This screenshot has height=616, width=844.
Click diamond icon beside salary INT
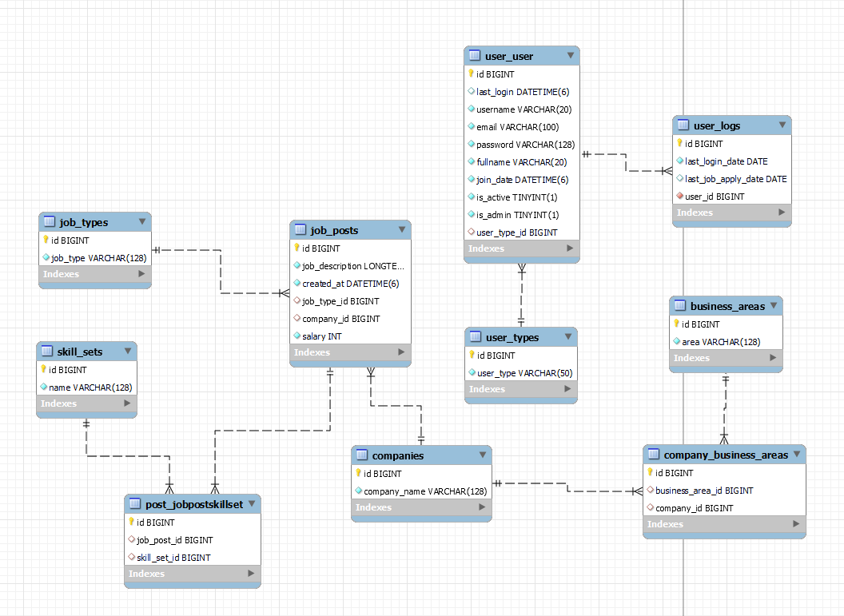[297, 336]
